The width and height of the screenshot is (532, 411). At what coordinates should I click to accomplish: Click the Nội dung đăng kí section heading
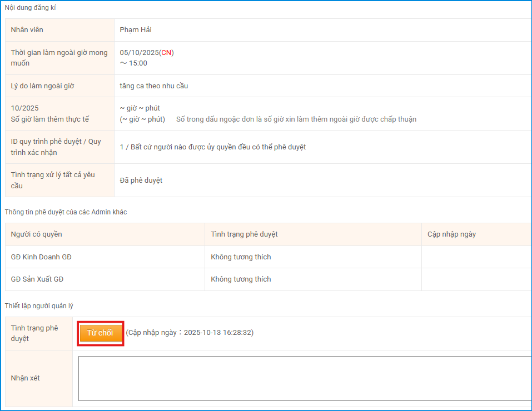click(31, 8)
